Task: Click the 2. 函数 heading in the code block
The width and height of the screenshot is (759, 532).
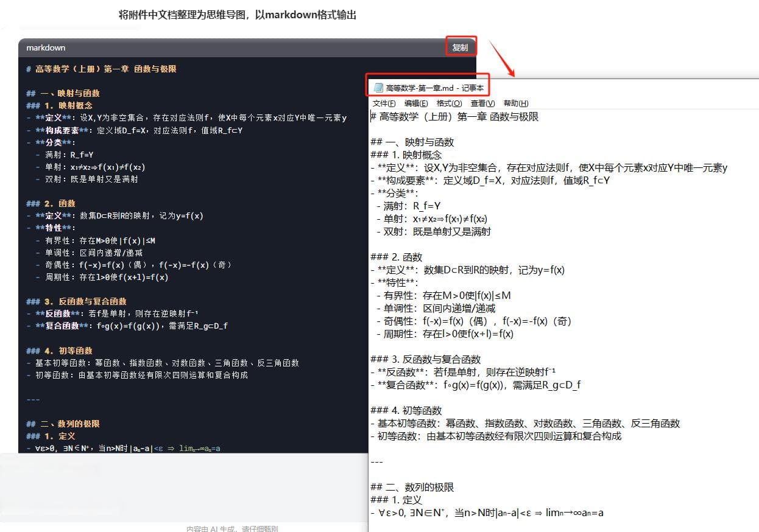Action: (51, 203)
